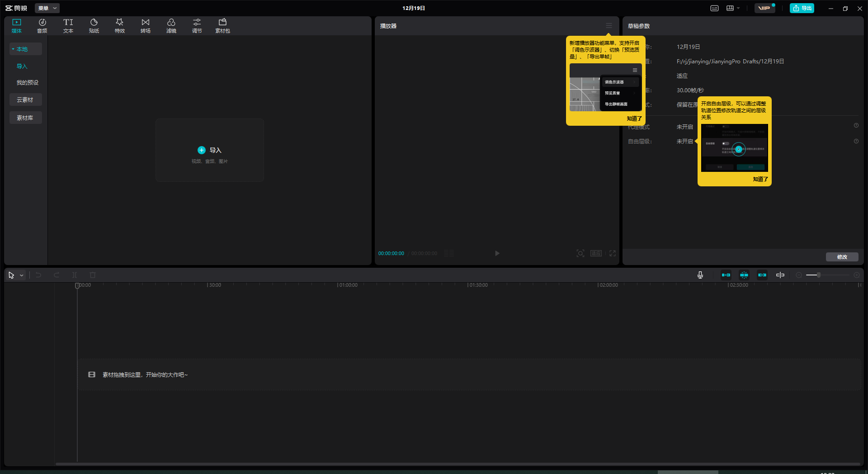Open the 贴纸 (Stickers) tab
868x474 pixels.
[x=94, y=26]
